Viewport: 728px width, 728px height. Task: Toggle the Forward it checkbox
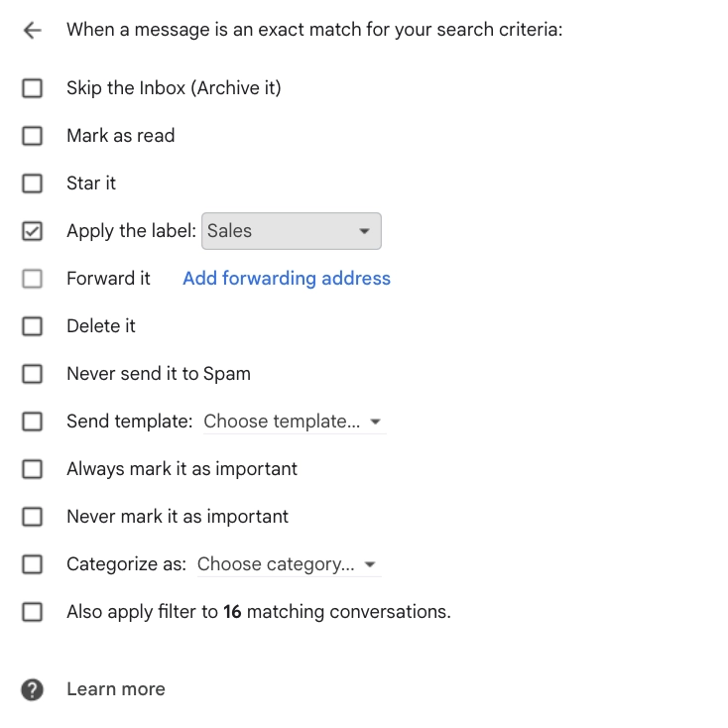point(33,279)
